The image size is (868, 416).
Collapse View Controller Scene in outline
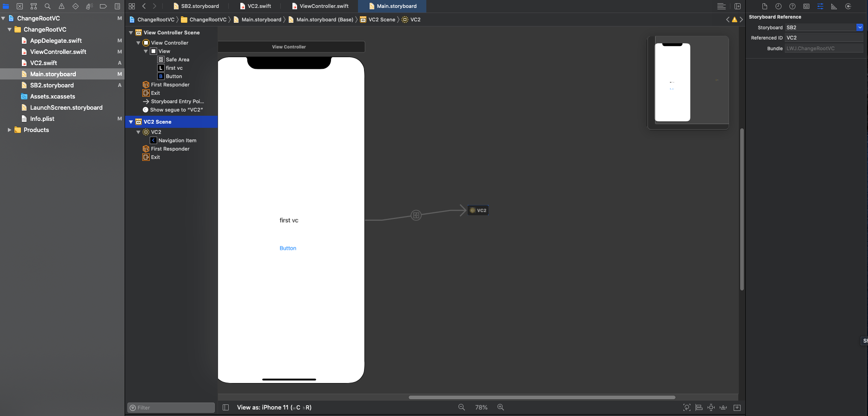pyautogui.click(x=131, y=33)
